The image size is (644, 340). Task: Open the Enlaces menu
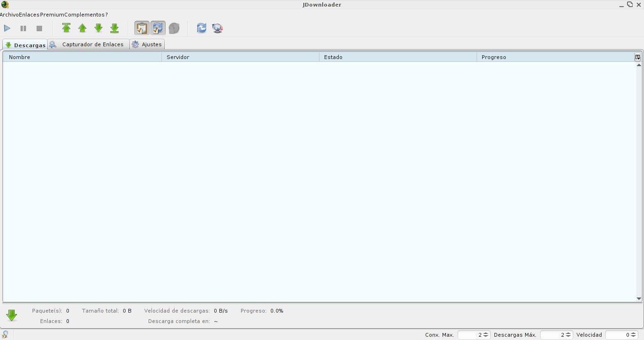[29, 15]
